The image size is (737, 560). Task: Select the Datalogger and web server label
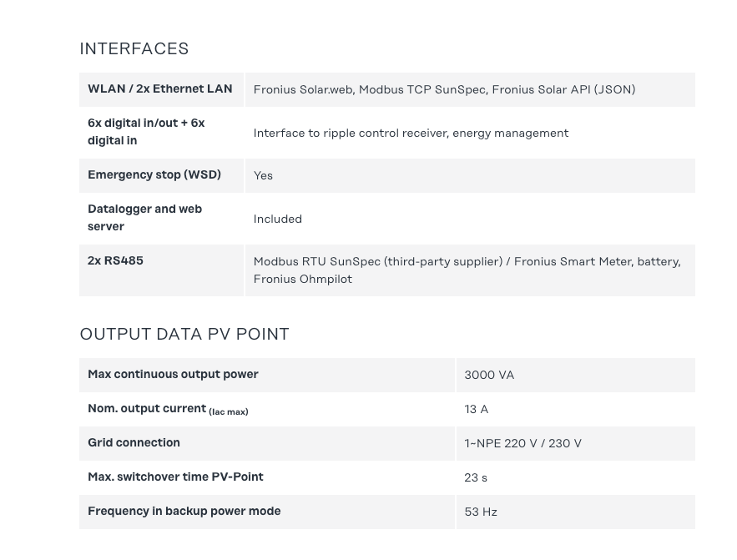145,218
